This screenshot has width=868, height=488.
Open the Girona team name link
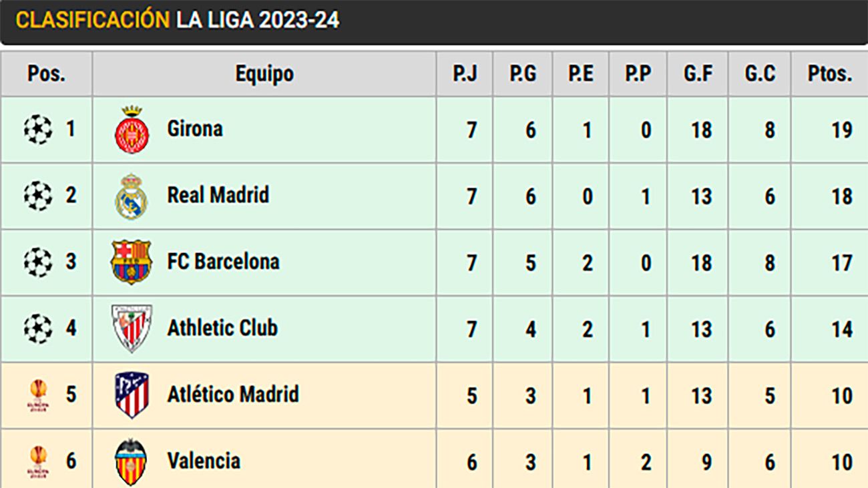click(x=195, y=128)
